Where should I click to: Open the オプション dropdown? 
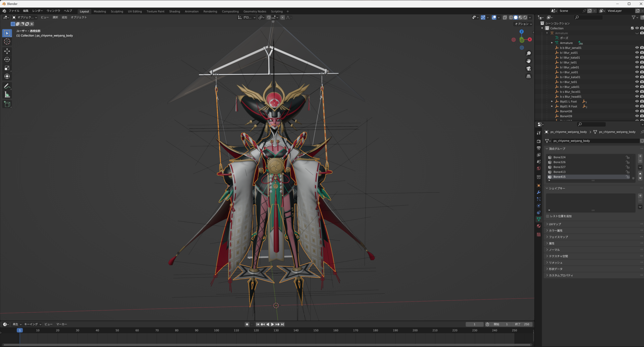[x=523, y=24]
